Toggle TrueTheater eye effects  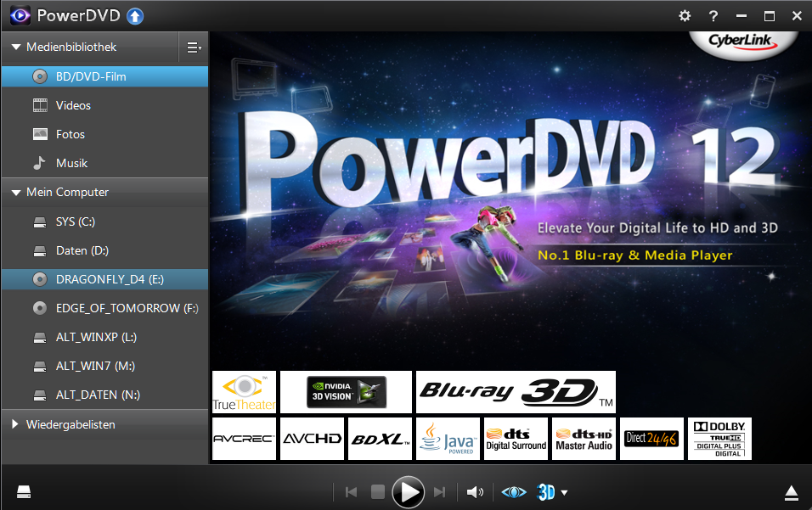coord(514,492)
